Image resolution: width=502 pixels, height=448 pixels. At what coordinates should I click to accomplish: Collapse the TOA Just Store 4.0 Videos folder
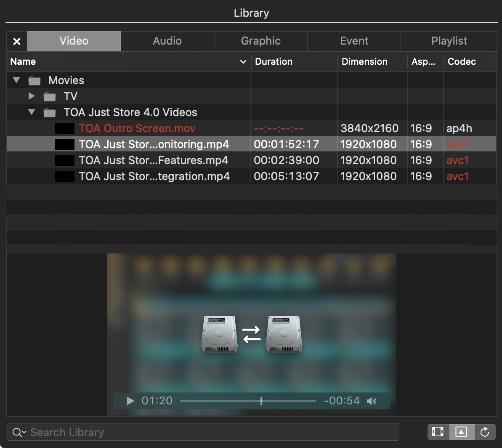click(x=32, y=112)
